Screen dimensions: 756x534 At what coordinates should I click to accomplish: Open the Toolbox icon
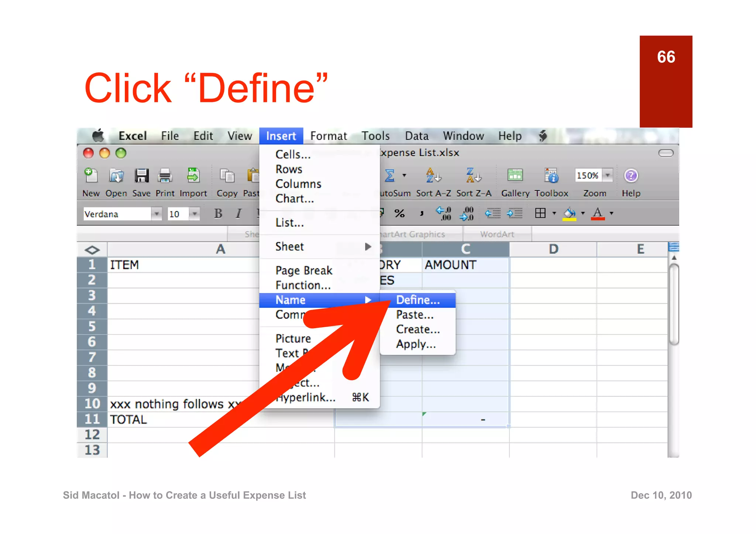click(551, 176)
